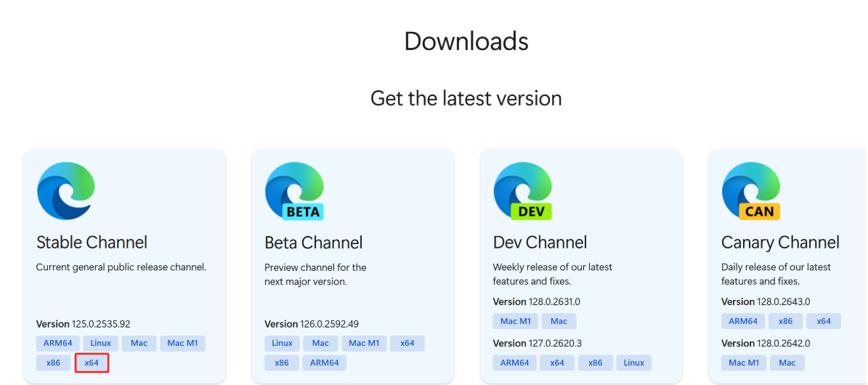Image resolution: width=868 pixels, height=385 pixels.
Task: Click the Dev Channel Edge logo
Action: pos(522,191)
